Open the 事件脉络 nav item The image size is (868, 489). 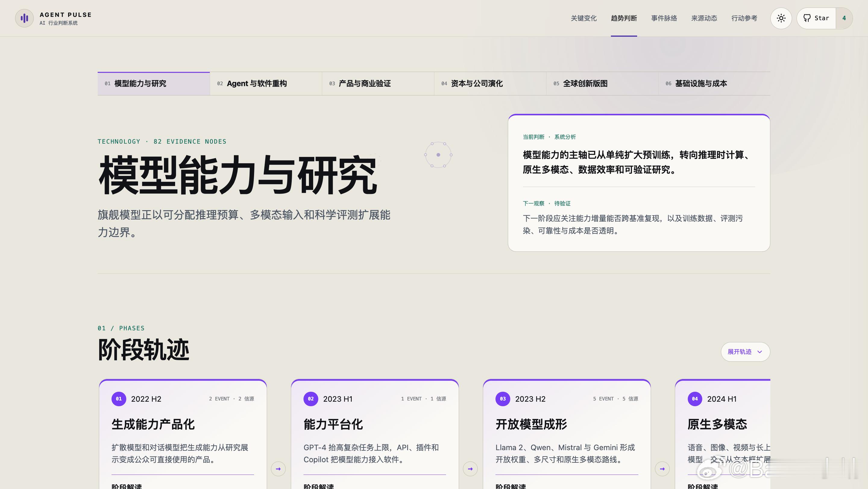[664, 18]
